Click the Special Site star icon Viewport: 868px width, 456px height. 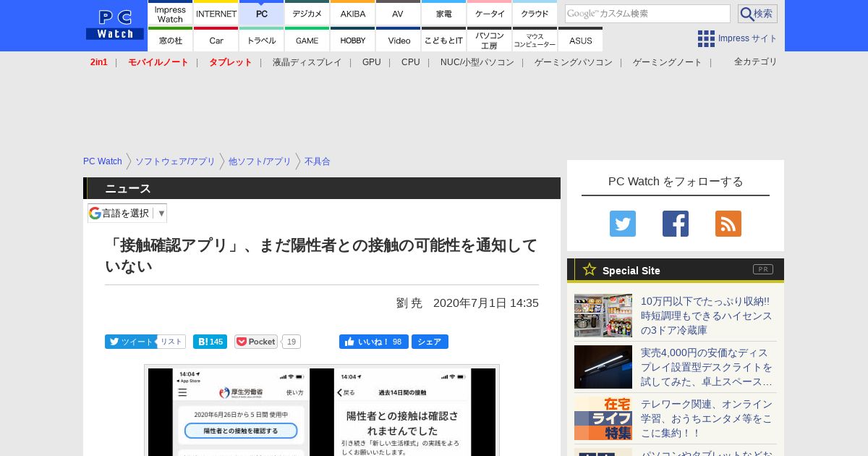[590, 269]
